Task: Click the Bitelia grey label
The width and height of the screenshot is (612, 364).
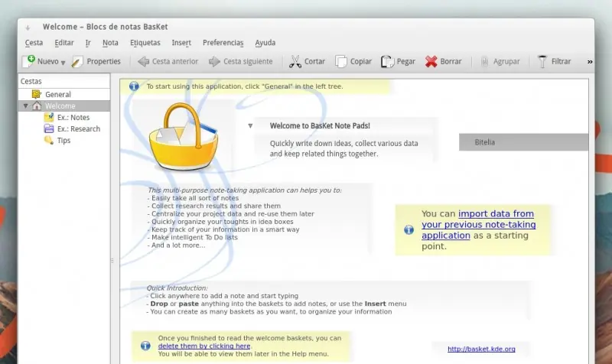Action: click(x=523, y=142)
